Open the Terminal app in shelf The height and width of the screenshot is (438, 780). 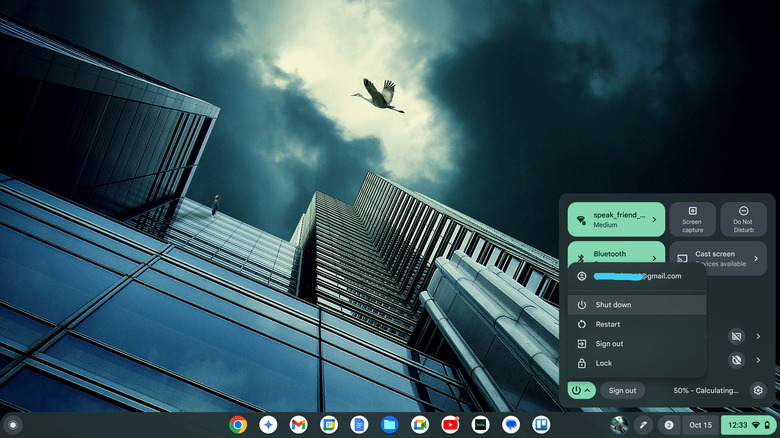pyautogui.click(x=480, y=425)
